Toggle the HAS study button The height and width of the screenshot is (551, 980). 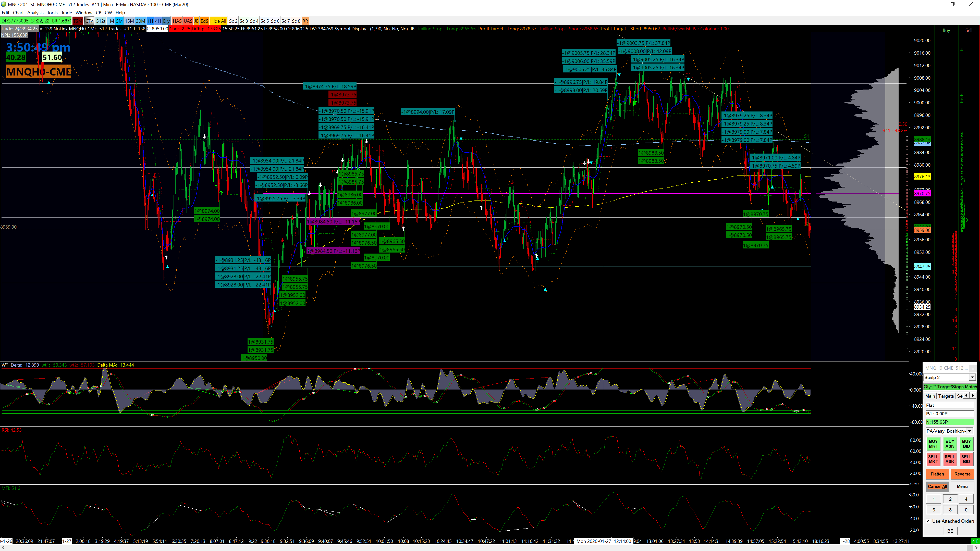(x=177, y=21)
